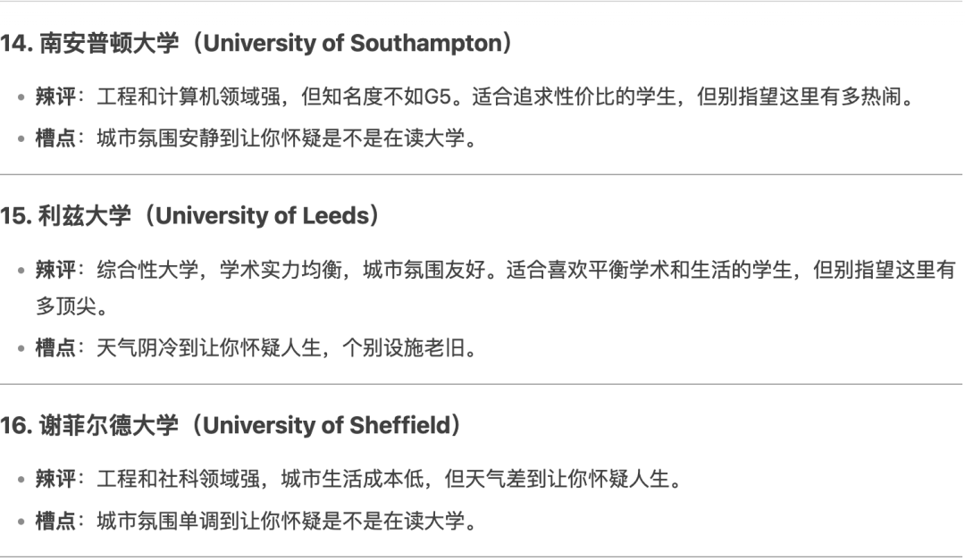Image resolution: width=965 pixels, height=560 pixels.
Task: Click the heading 14. 南安普顿大学 University of Southampton
Action: pyautogui.click(x=256, y=43)
